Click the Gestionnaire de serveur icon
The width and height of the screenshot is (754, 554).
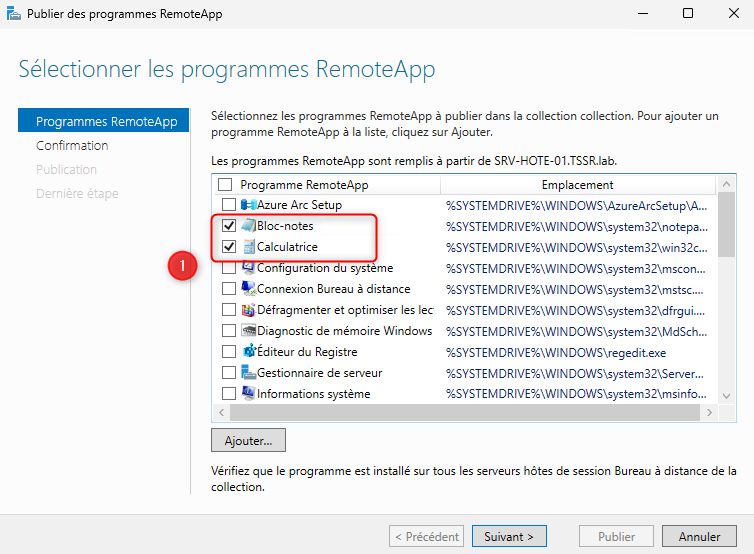click(x=249, y=373)
